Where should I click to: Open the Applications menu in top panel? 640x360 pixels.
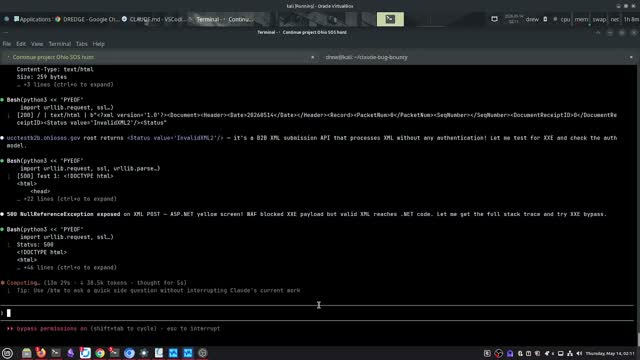click(32, 19)
